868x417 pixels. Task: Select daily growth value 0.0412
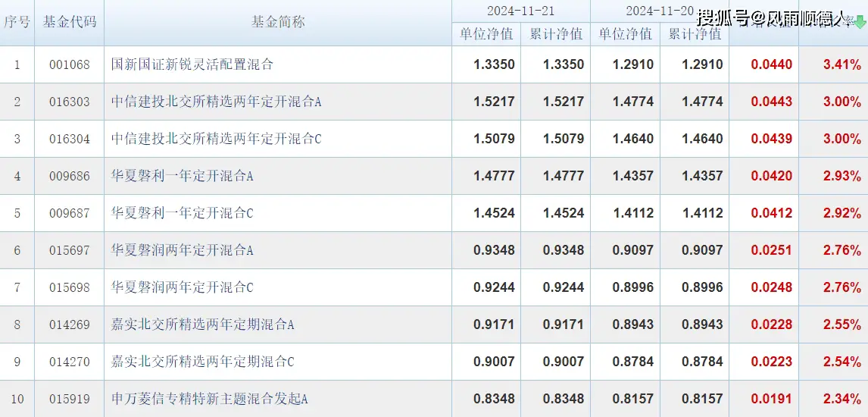[772, 212]
